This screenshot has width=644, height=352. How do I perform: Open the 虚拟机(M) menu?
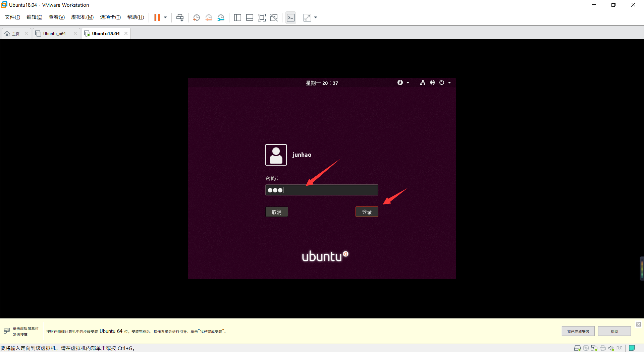pyautogui.click(x=82, y=17)
